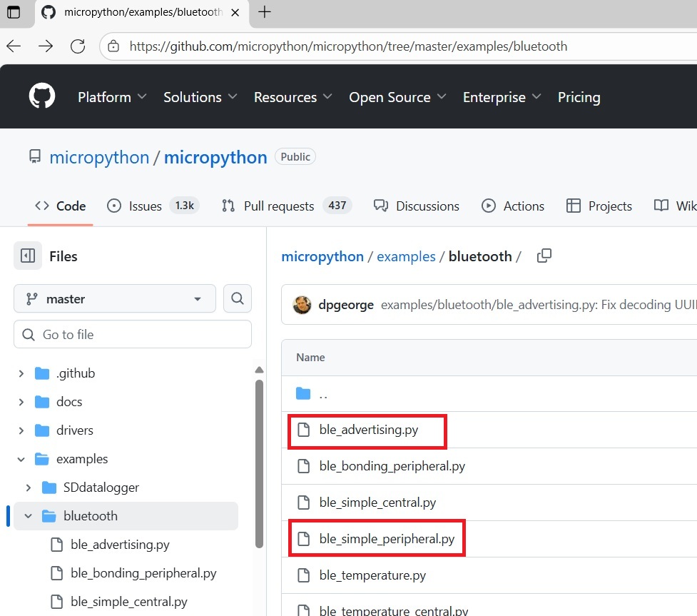
Task: Refresh the page with reload icon
Action: click(x=78, y=46)
